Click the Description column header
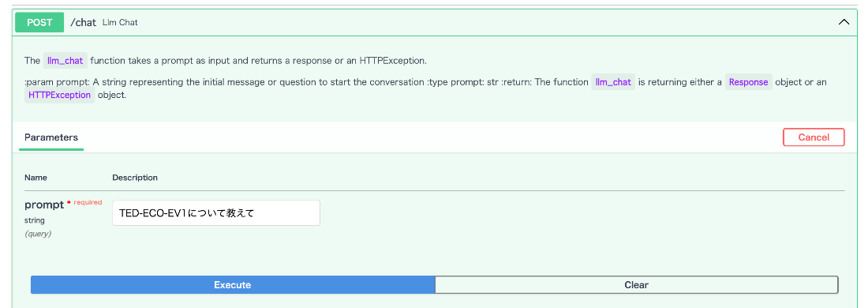Image resolution: width=868 pixels, height=308 pixels. (135, 178)
